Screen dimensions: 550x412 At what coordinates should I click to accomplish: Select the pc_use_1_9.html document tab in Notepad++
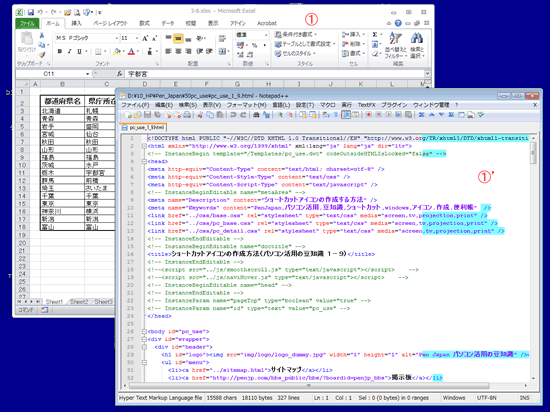point(143,128)
